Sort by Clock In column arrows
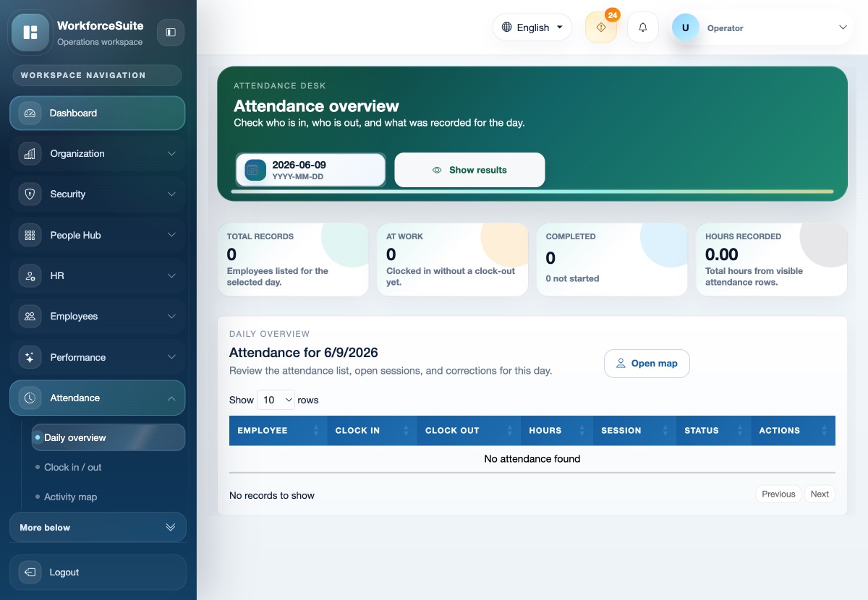The image size is (868, 600). tap(406, 431)
